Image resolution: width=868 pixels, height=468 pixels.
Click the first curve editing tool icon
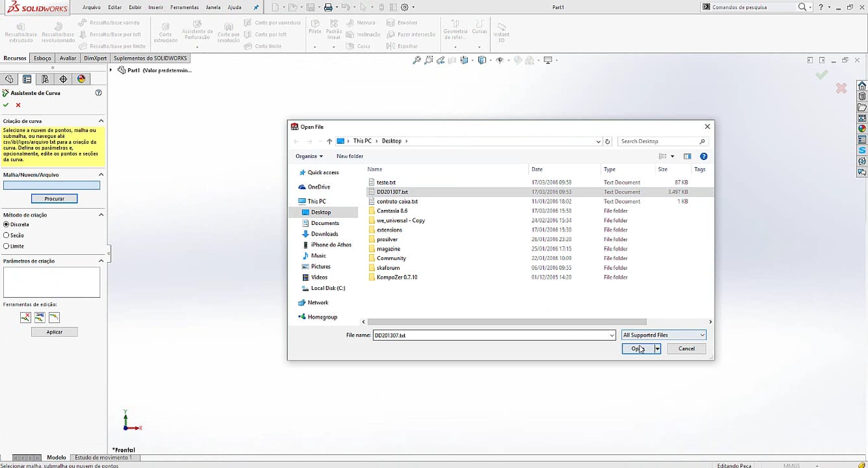click(25, 317)
